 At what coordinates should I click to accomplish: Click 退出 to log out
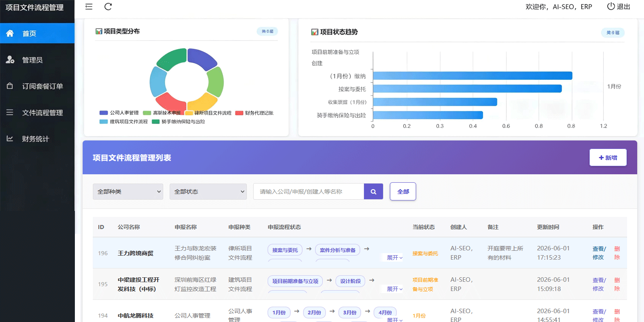(623, 6)
